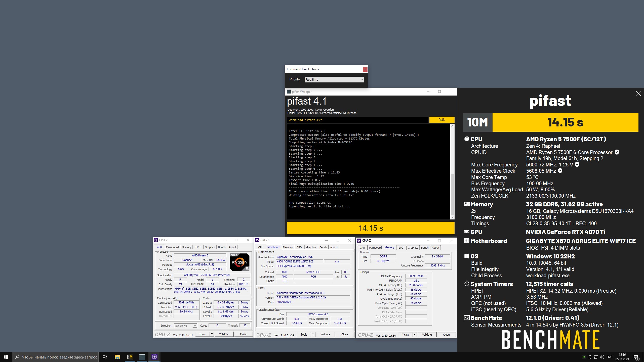This screenshot has width=644, height=362.
Task: Click the shield icon beside Max Effective Clock
Action: tap(560, 171)
